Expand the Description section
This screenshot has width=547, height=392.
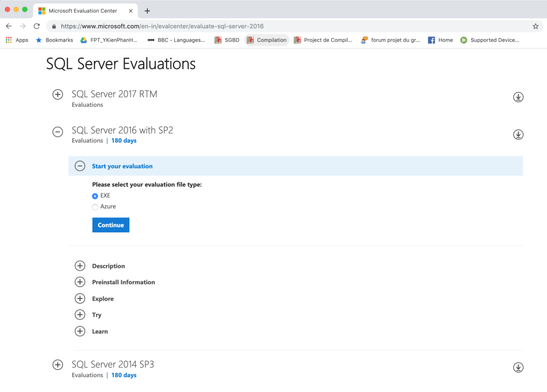[x=80, y=265]
